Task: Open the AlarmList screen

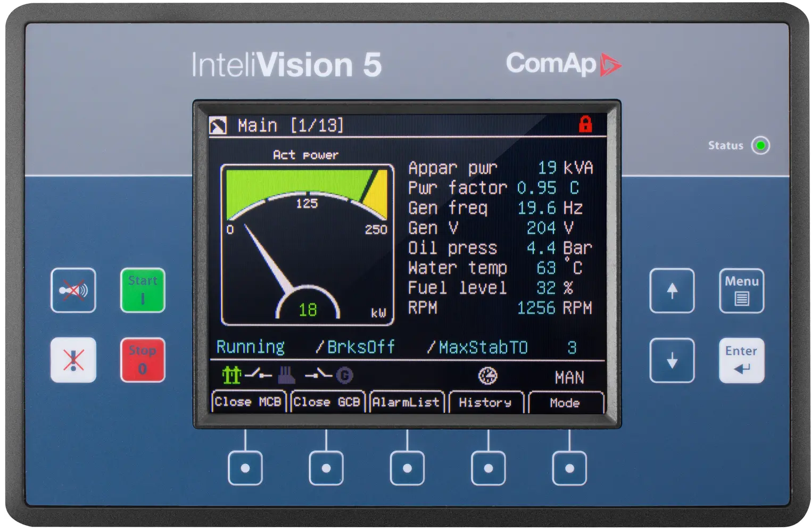Action: pos(407,402)
